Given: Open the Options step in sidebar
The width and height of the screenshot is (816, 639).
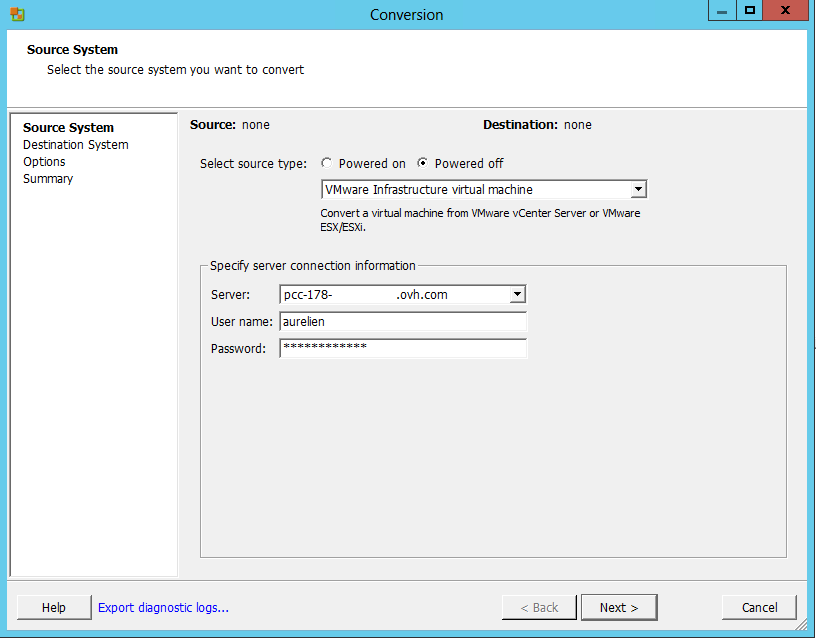Looking at the screenshot, I should (44, 162).
